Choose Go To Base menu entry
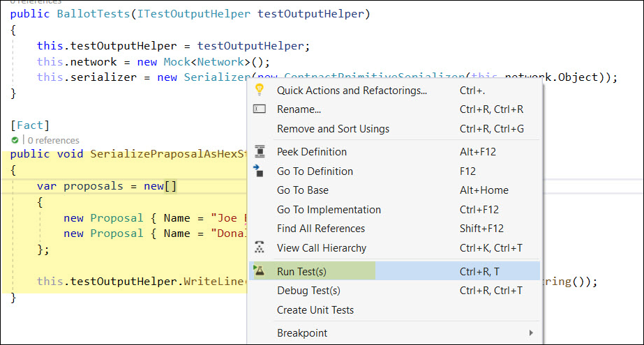644x345 pixels. coord(303,190)
